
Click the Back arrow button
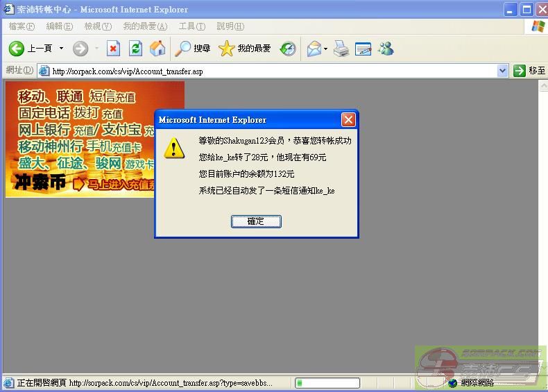click(x=17, y=49)
